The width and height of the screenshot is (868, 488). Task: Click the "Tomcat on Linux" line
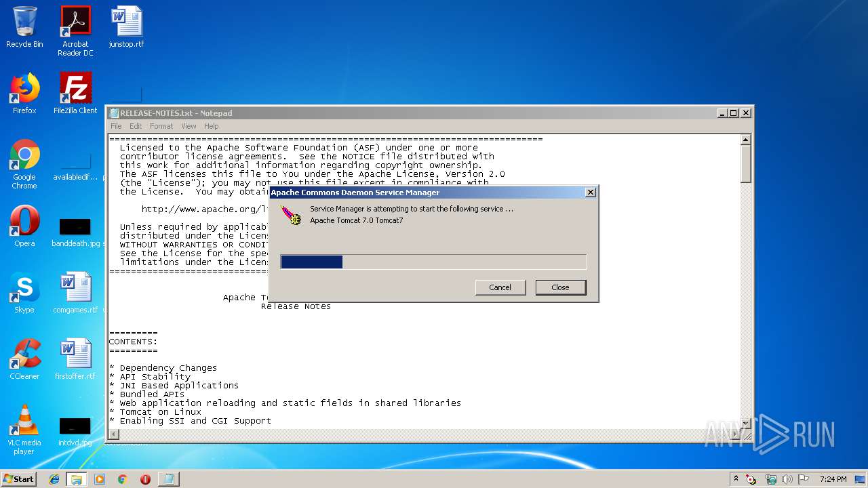pos(155,412)
